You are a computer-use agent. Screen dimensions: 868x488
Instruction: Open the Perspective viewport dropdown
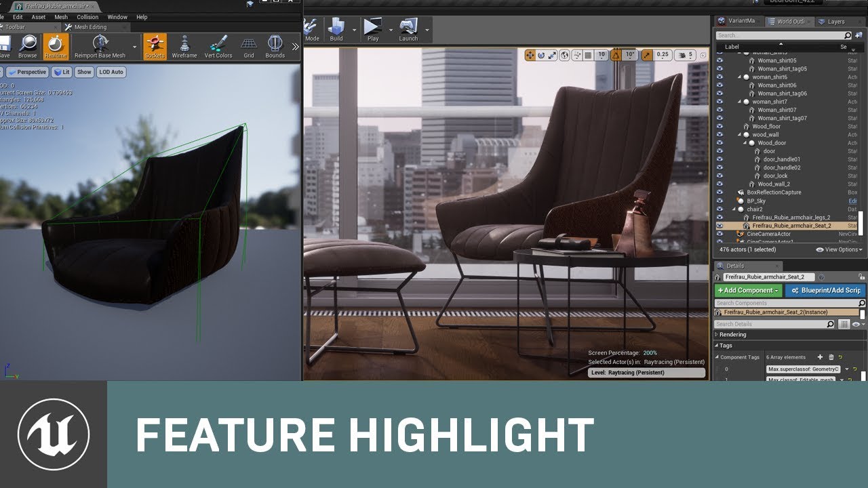click(x=26, y=72)
